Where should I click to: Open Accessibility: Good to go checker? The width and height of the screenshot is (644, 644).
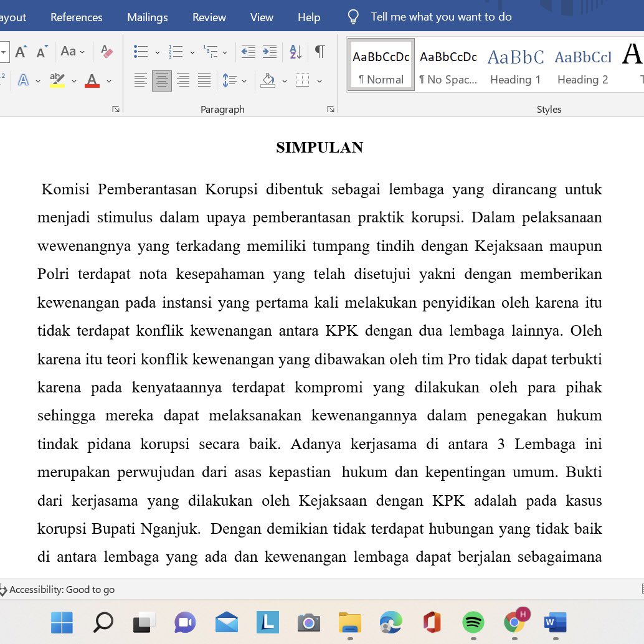coord(57,589)
